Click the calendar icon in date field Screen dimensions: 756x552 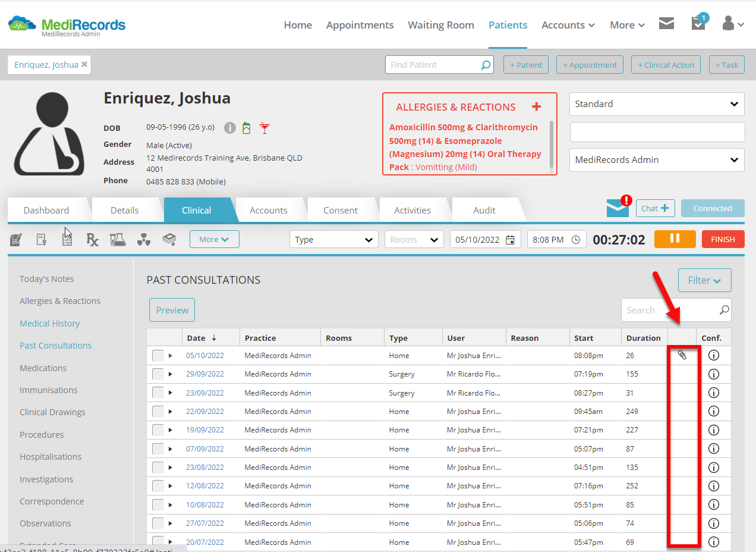click(x=510, y=240)
